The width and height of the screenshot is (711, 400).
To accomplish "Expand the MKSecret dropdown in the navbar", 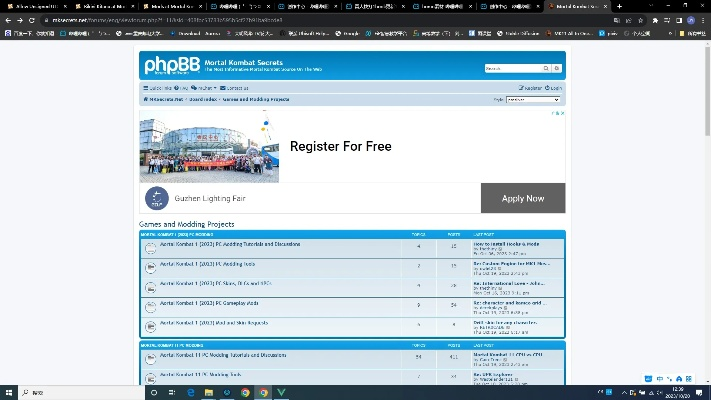I will click(x=205, y=88).
